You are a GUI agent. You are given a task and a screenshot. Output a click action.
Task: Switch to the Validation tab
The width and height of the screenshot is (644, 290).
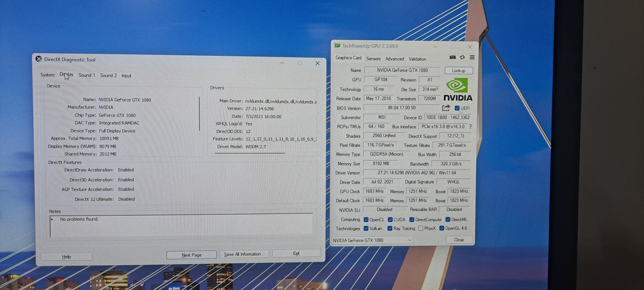[417, 59]
